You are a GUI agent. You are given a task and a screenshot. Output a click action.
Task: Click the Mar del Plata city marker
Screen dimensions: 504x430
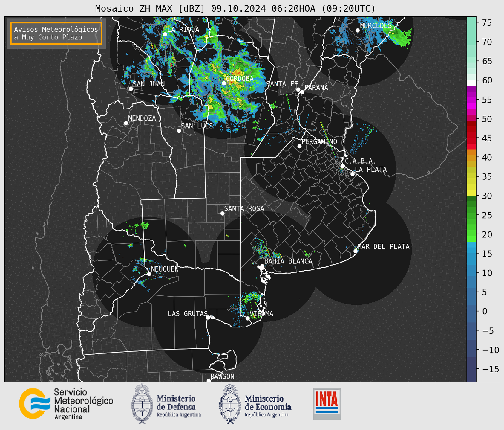(356, 251)
